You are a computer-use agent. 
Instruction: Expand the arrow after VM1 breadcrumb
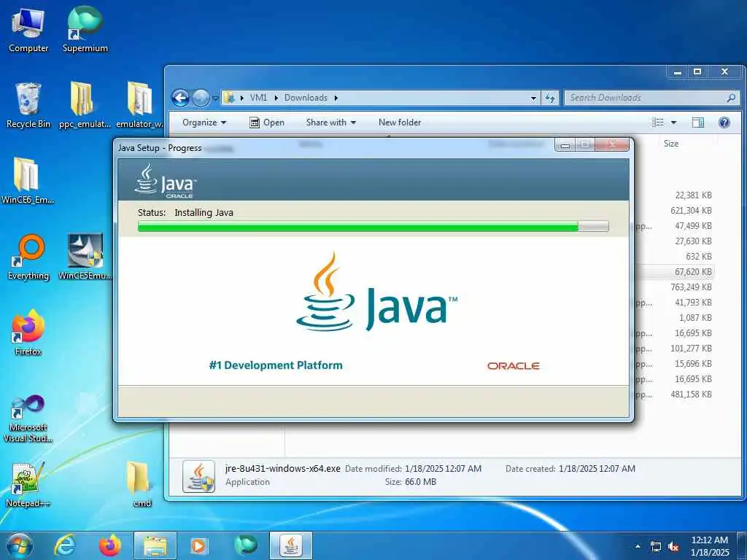(276, 98)
